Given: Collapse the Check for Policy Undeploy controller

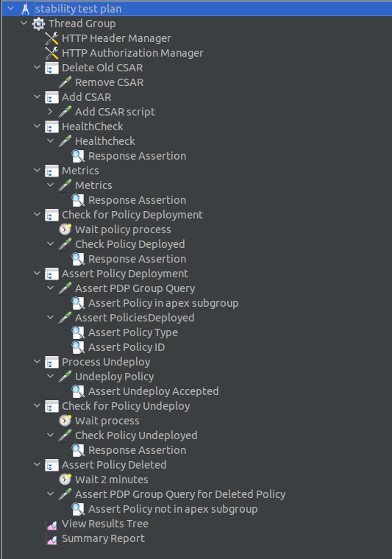Looking at the screenshot, I should coord(37,405).
